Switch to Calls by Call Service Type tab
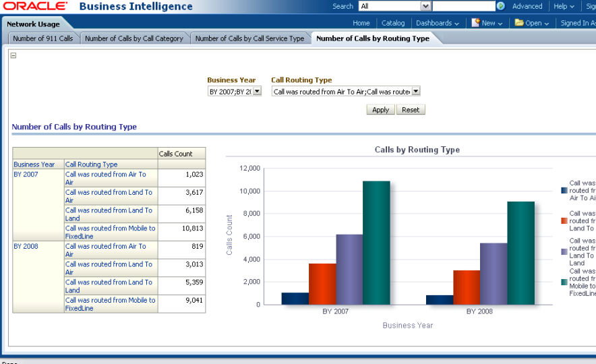Screen dimensions: 596x364 249,38
